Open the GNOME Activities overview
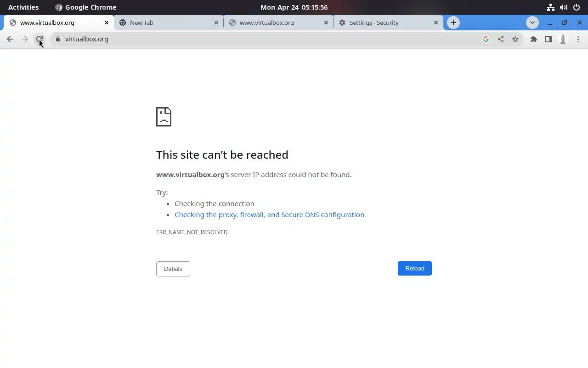Image resolution: width=588 pixels, height=368 pixels. tap(23, 7)
